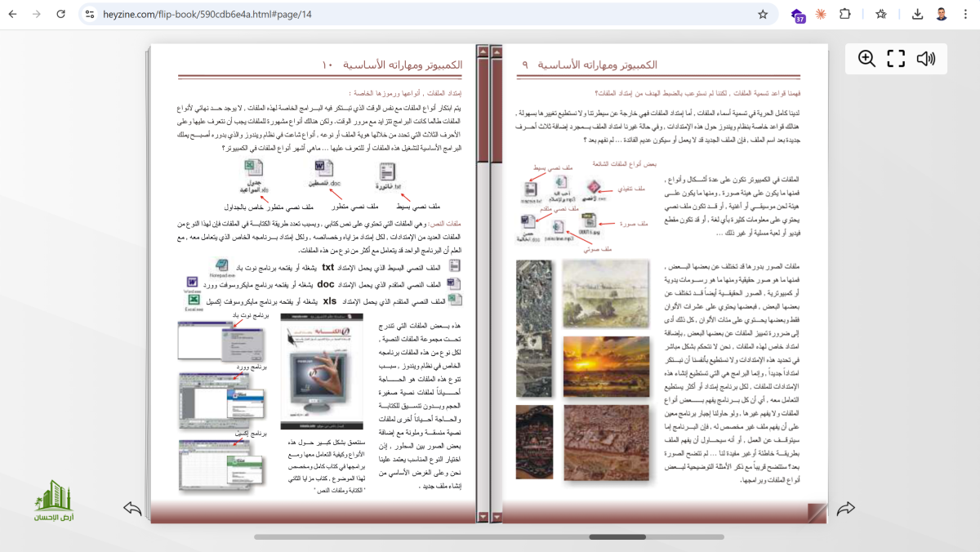The image size is (980, 552).
Task: Open the Chrome extensions puzzle menu
Action: tap(845, 14)
